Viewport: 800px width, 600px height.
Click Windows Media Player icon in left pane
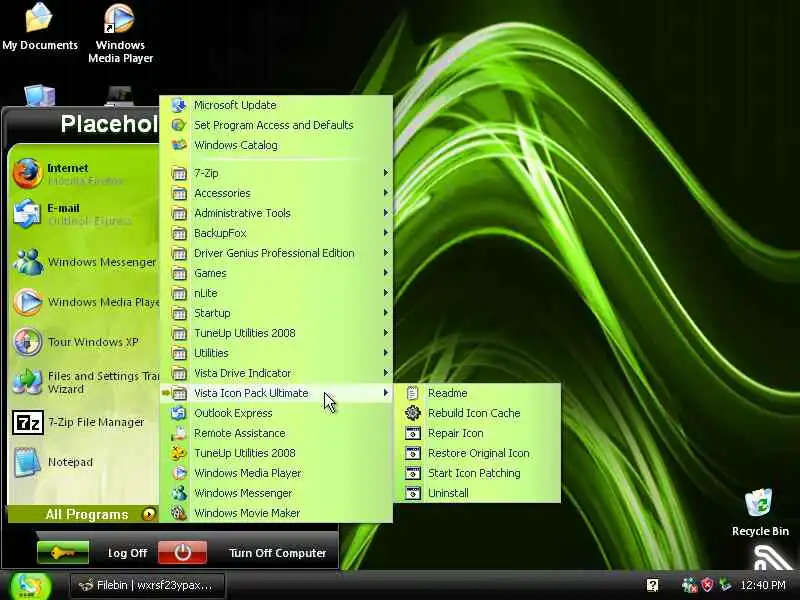28,302
